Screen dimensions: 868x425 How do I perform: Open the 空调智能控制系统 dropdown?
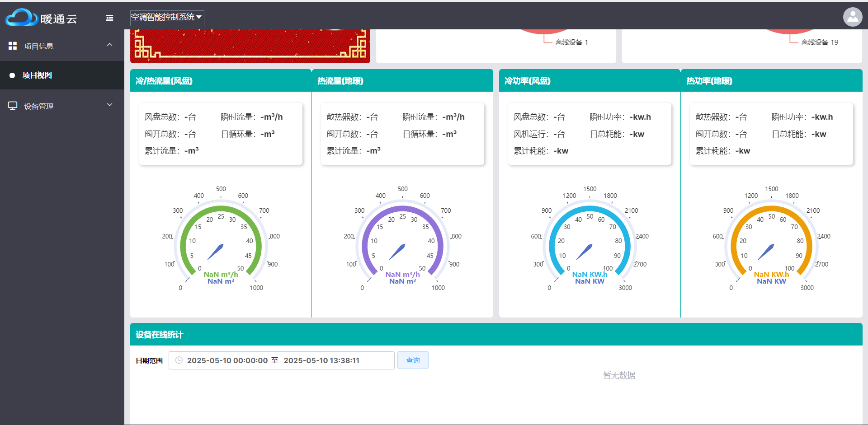[x=167, y=18]
